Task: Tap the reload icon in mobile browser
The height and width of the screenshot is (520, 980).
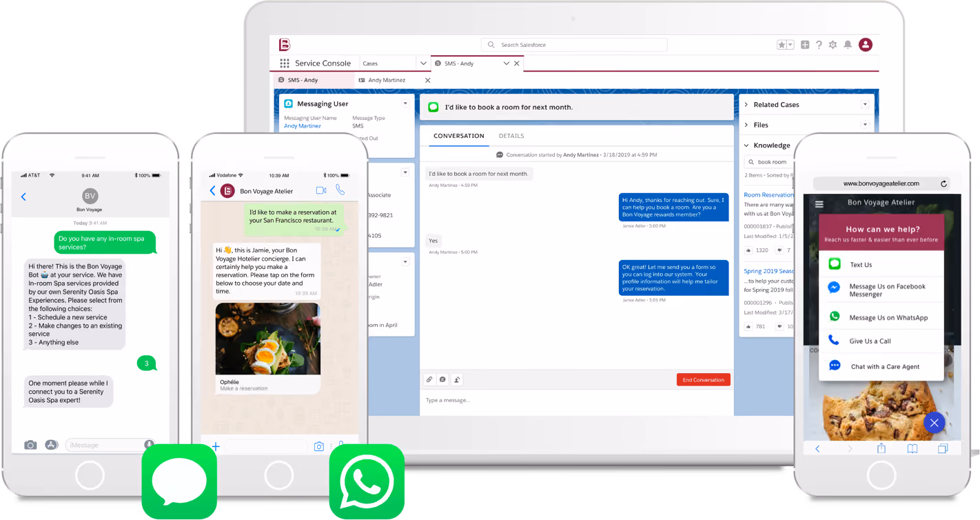Action: (943, 183)
